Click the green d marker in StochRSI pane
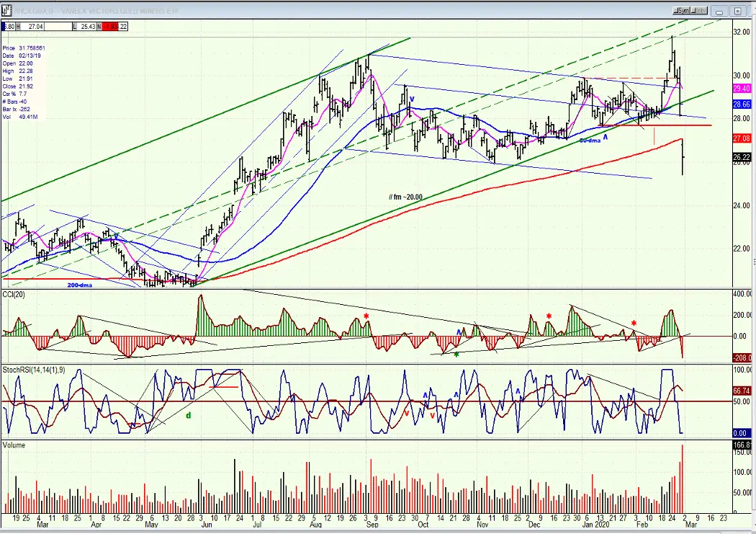This screenshot has height=534, width=756. coord(189,415)
